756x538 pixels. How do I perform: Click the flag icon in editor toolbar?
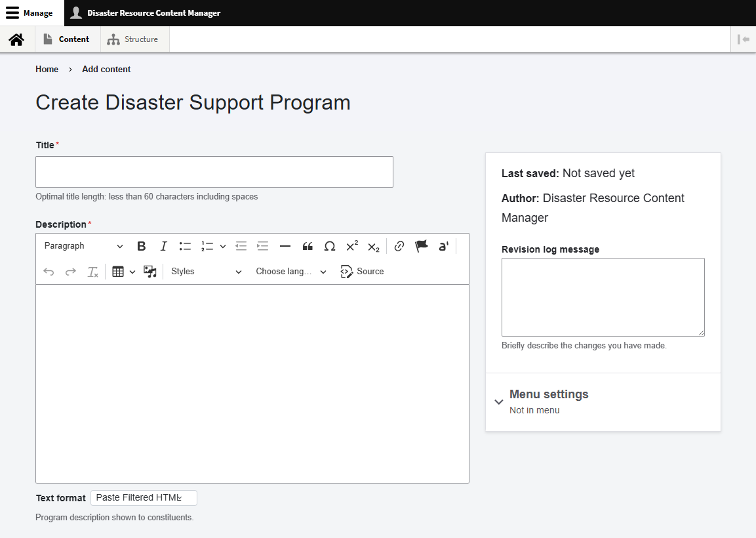[x=422, y=246]
